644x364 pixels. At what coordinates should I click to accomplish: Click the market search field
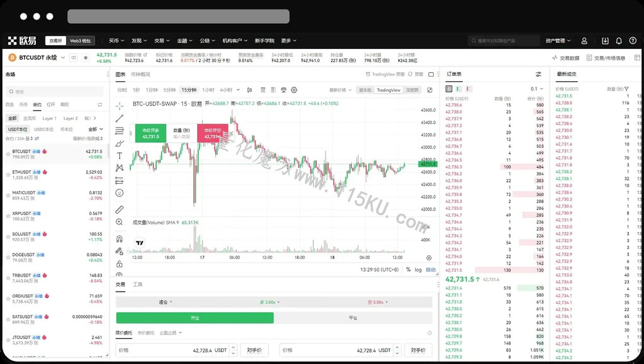55,92
